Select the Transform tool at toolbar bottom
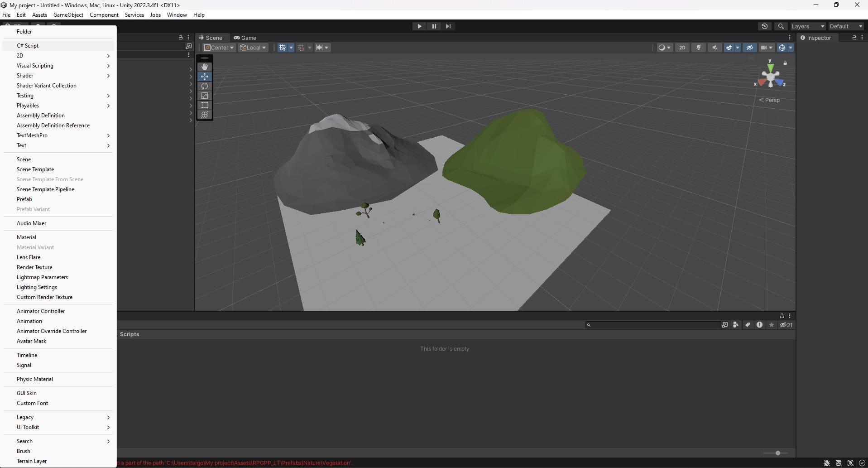This screenshot has width=868, height=468. coord(205,115)
